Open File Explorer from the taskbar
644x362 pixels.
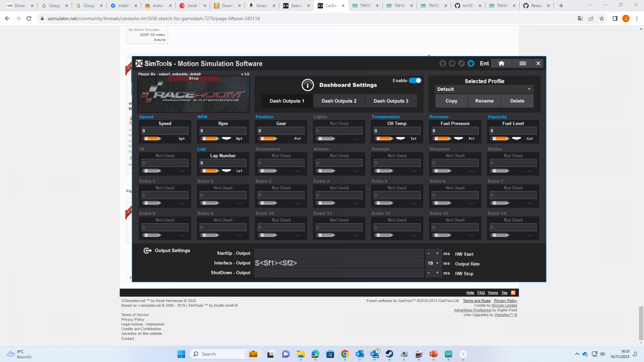click(301, 354)
